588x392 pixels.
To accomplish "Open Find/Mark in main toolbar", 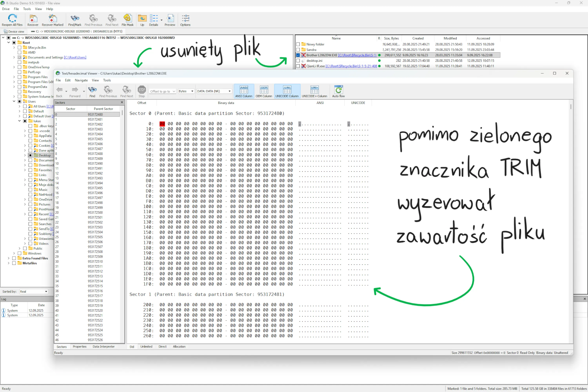I will coord(75,20).
